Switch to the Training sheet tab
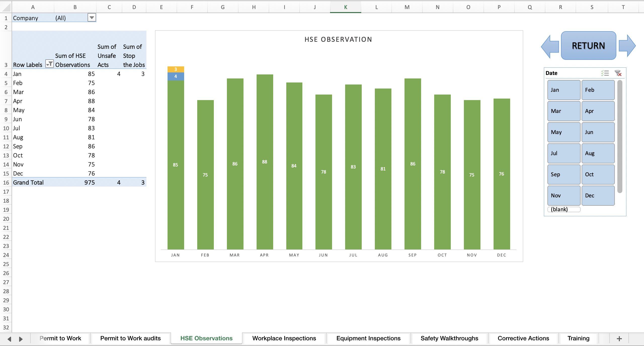Screen dimensions: 644x346 [x=578, y=338]
